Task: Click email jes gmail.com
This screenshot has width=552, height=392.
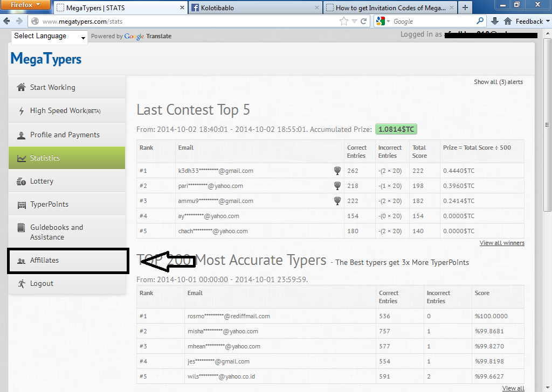Action: click(218, 361)
